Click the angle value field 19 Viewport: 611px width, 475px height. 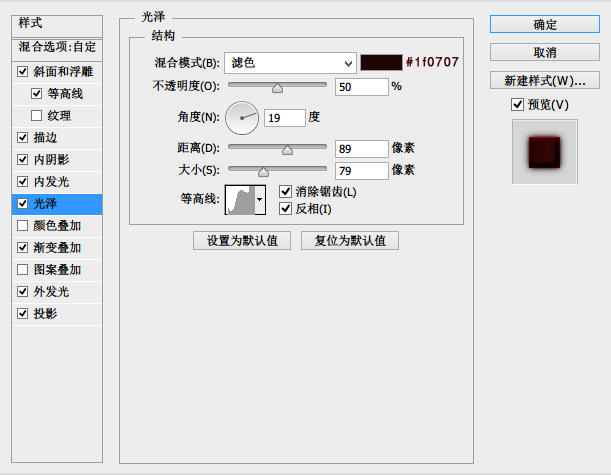(285, 118)
